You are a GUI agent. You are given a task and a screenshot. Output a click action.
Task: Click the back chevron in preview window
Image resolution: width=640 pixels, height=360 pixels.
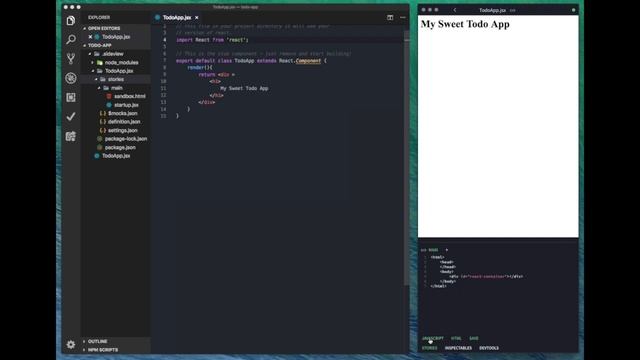pyautogui.click(x=455, y=10)
